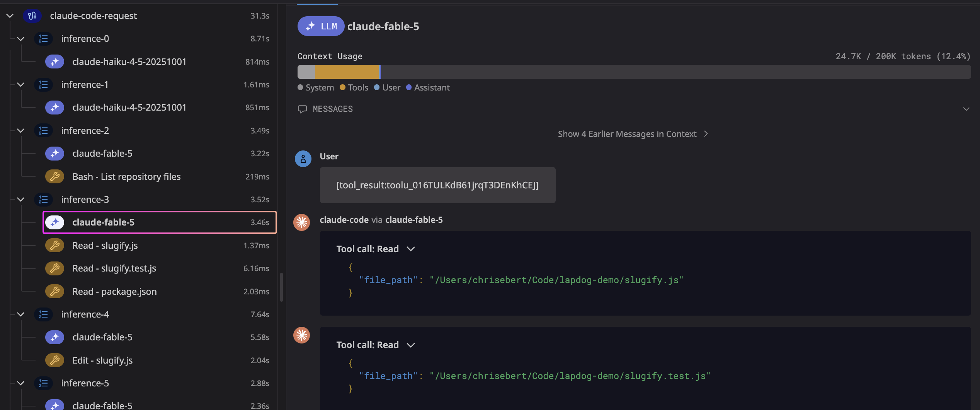The width and height of the screenshot is (980, 410).
Task: Click the 31.3s duration of claude-code-request
Action: tap(260, 16)
